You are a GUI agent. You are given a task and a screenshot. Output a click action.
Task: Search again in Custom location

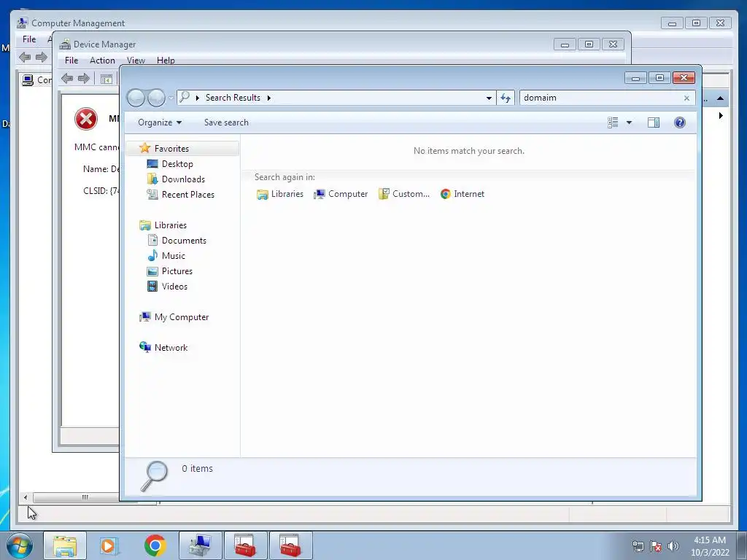pyautogui.click(x=404, y=194)
